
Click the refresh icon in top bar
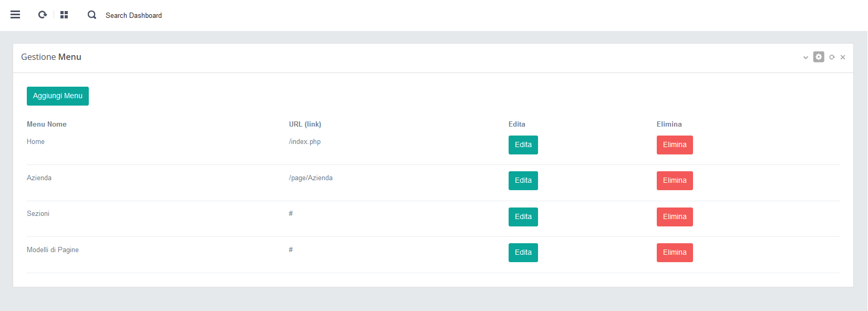click(x=43, y=15)
